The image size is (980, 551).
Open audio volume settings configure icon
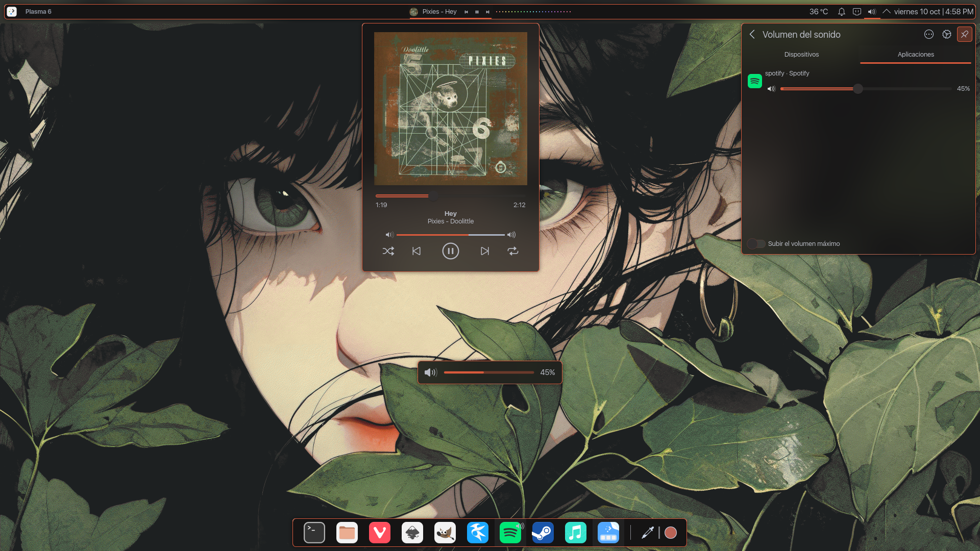coord(947,34)
